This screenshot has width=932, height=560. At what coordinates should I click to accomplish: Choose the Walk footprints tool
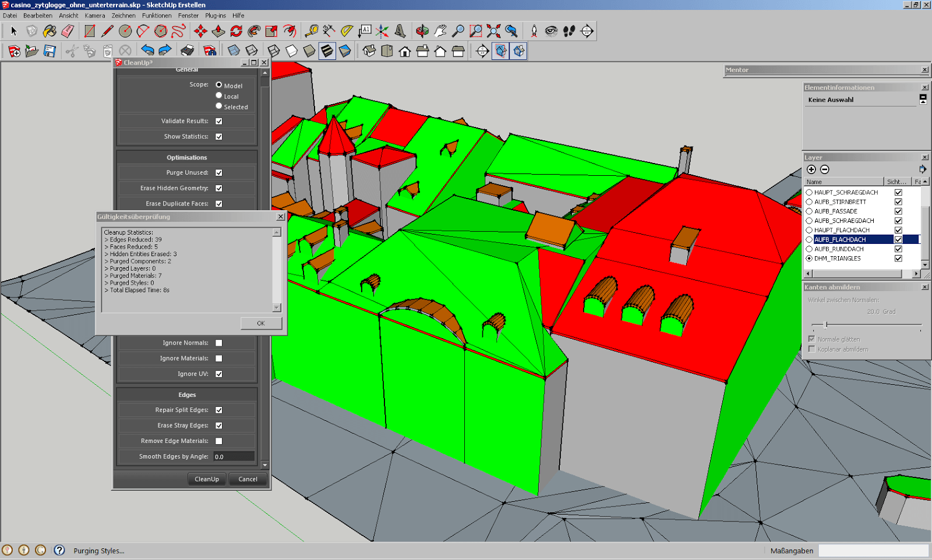(569, 31)
